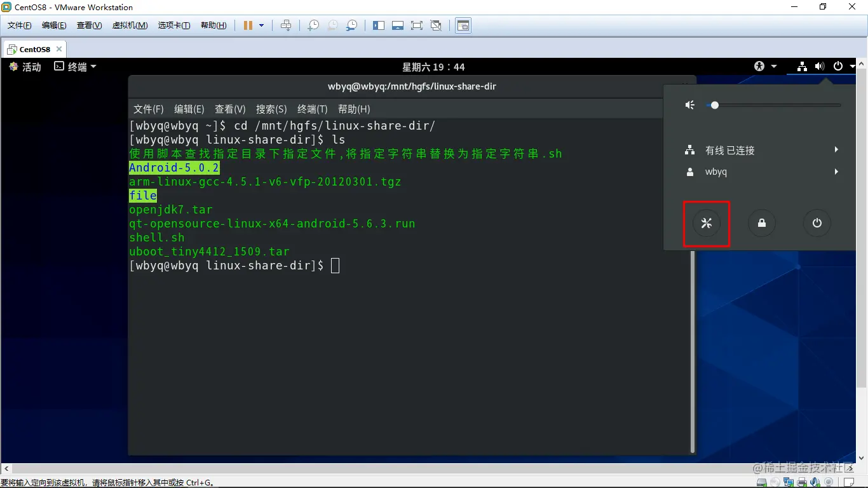The width and height of the screenshot is (868, 488).
Task: Click the power icon in GNOME top bar
Action: pyautogui.click(x=838, y=66)
